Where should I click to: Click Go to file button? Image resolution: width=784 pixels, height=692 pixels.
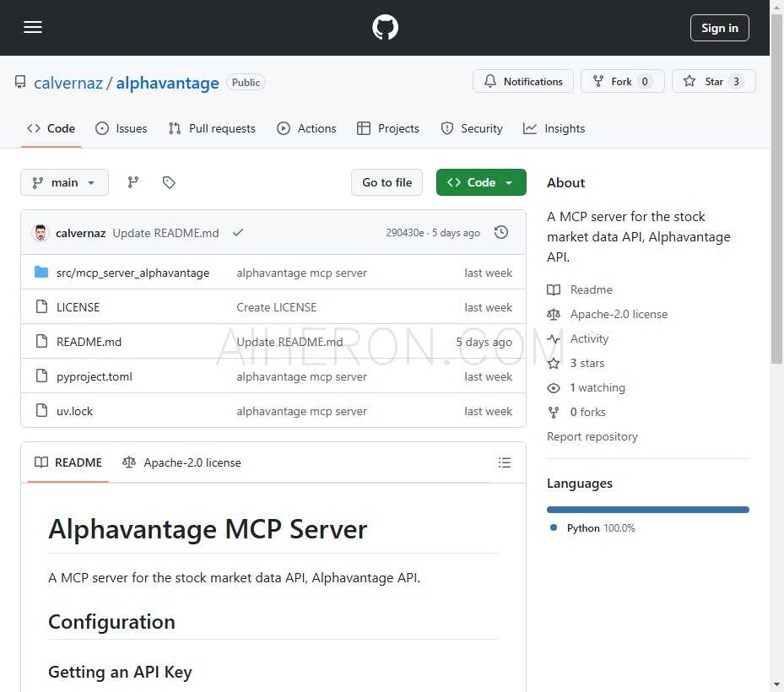pos(387,182)
